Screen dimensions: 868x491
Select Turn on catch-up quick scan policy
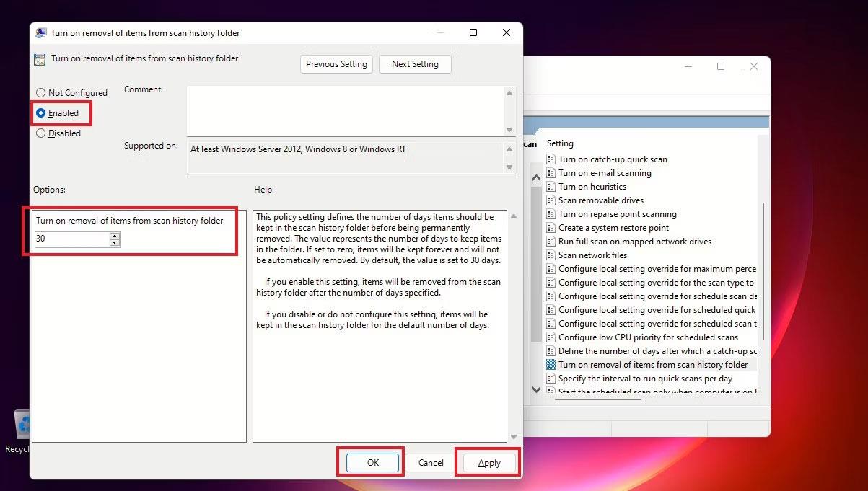(x=613, y=159)
